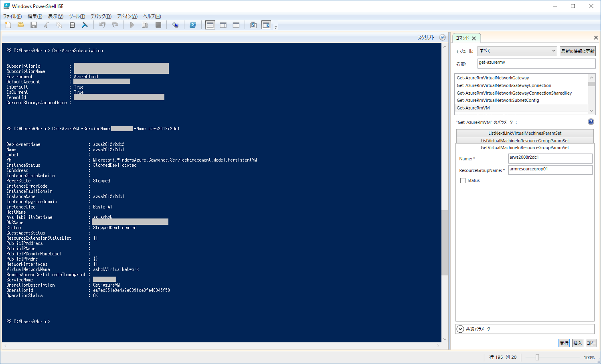Open a script with the folder icon

tap(21, 25)
